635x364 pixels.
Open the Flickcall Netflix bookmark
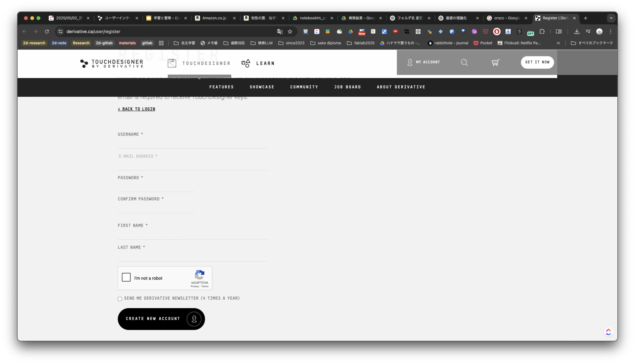[519, 43]
